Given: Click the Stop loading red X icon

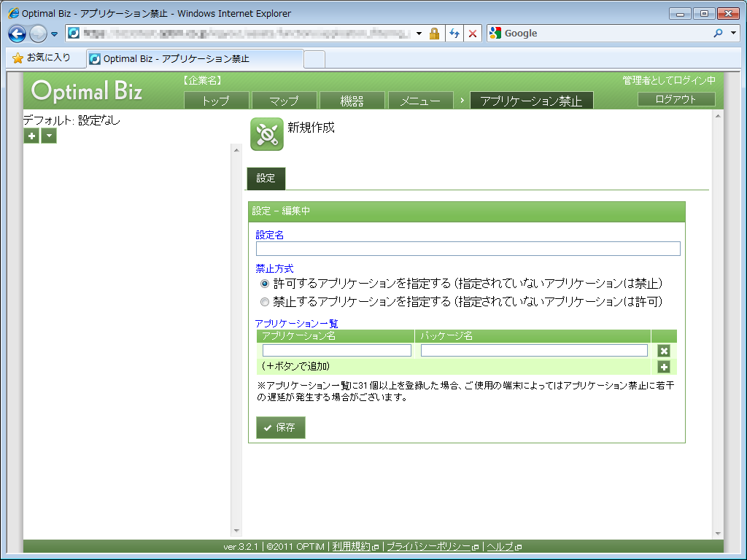Looking at the screenshot, I should [x=473, y=34].
